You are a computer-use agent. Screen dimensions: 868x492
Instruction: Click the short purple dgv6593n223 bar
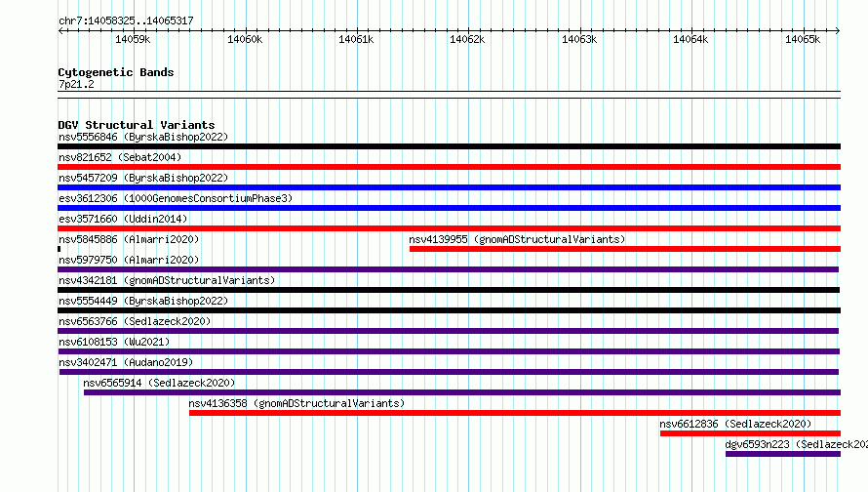coord(783,454)
